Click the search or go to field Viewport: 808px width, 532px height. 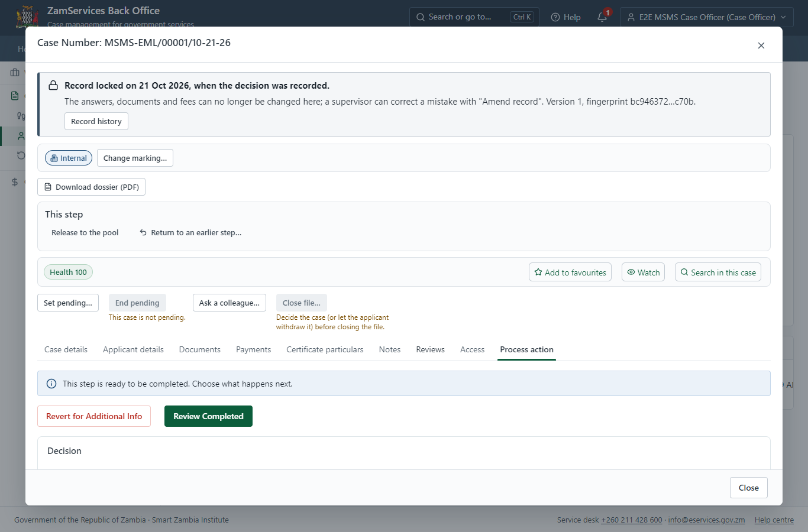473,17
